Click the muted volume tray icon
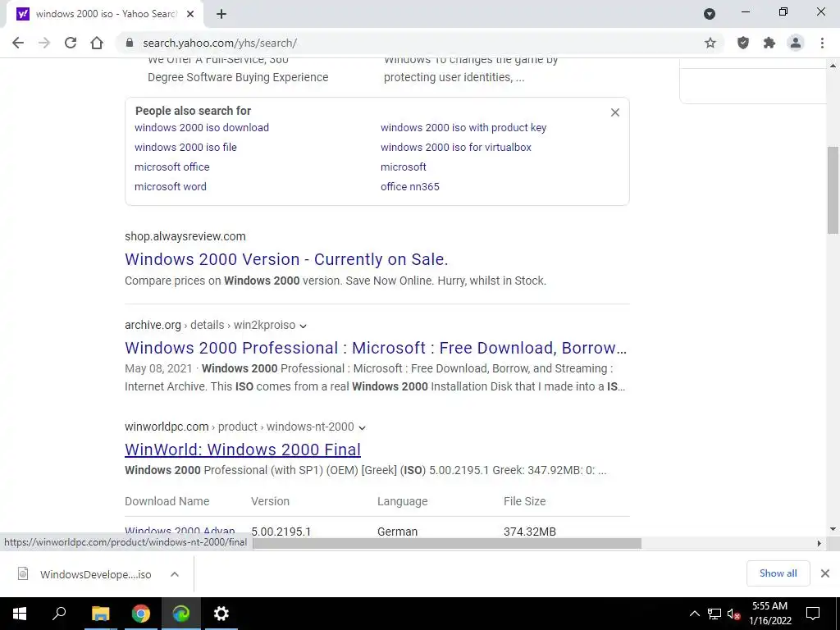Screen dimensions: 840x630 733,614
